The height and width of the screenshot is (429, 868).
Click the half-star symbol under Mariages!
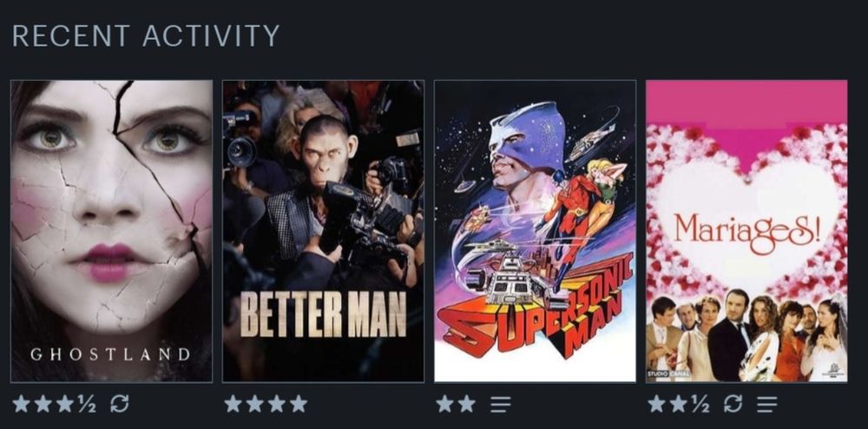coord(700,405)
